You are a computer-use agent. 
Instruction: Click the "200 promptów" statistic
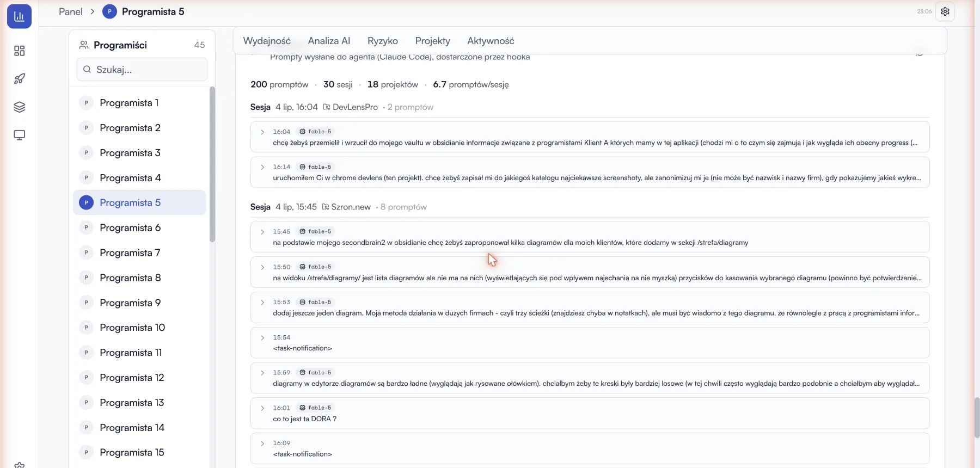click(x=279, y=84)
